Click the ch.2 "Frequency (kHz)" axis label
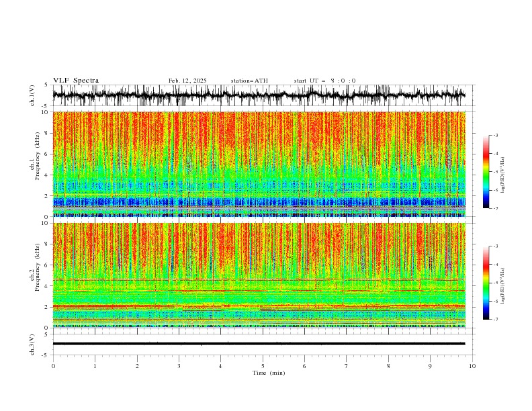Image resolution: width=532 pixels, height=411 pixels. pyautogui.click(x=38, y=267)
